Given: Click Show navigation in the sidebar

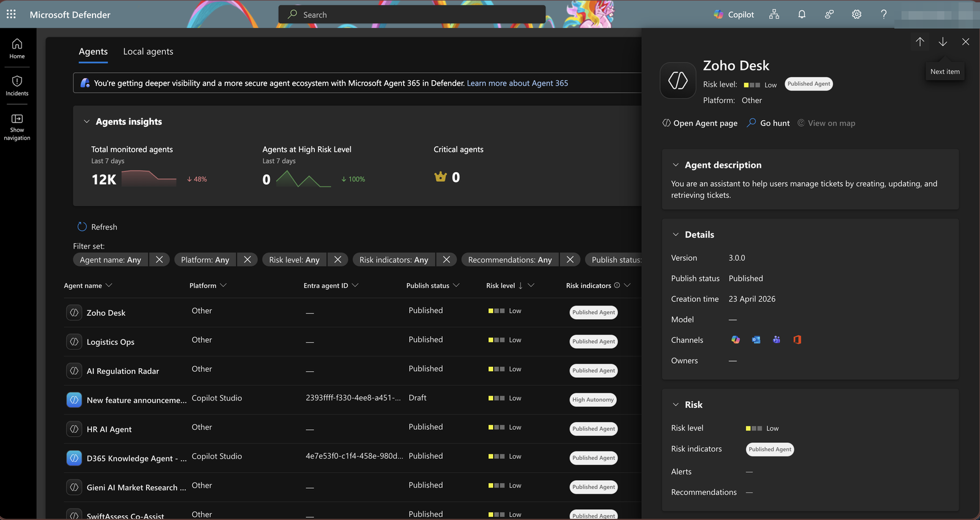Looking at the screenshot, I should click(x=17, y=127).
